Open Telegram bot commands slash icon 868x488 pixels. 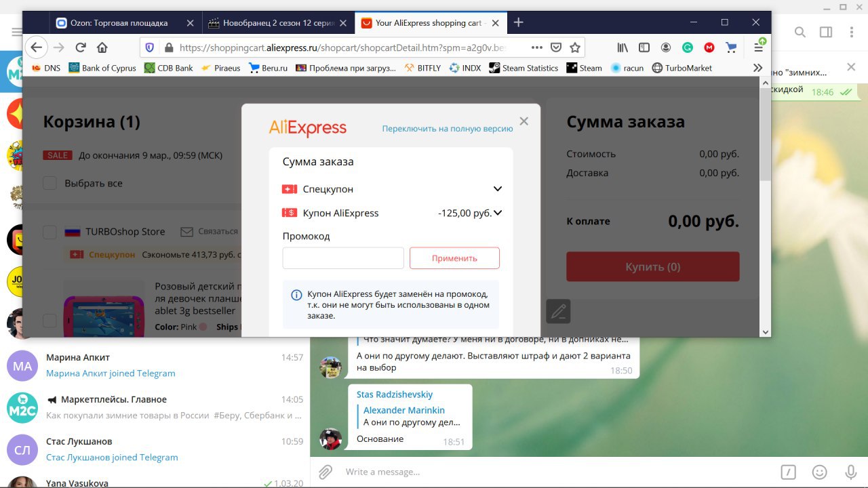point(788,472)
